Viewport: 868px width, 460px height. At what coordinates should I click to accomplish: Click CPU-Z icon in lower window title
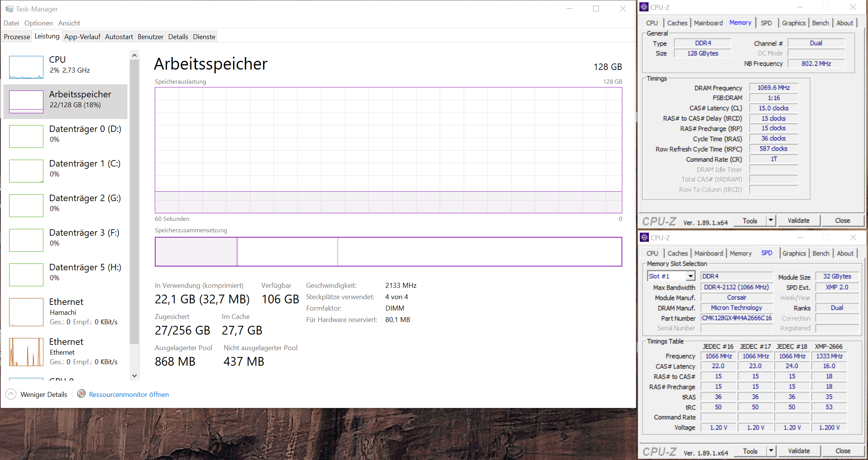coord(644,238)
